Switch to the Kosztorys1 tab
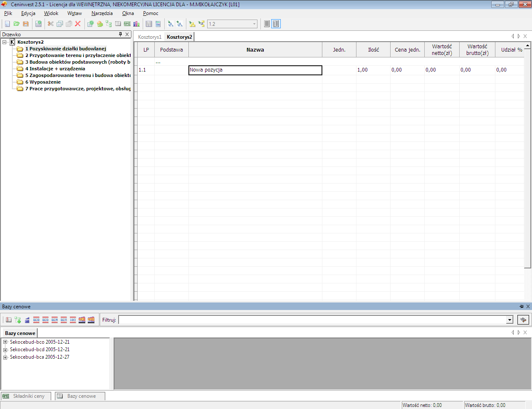This screenshot has width=532, height=409. coord(150,37)
